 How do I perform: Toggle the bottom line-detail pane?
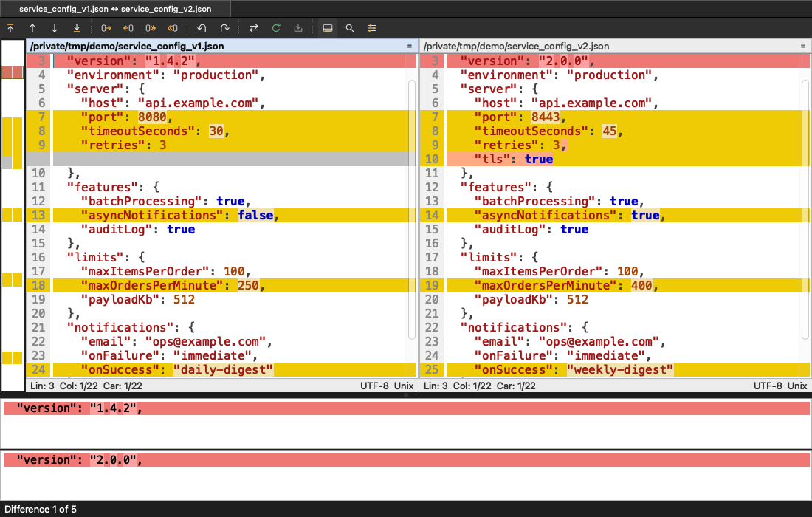[328, 28]
